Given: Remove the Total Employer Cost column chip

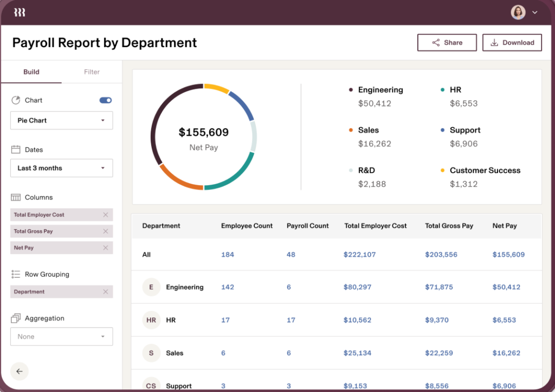Looking at the screenshot, I should (x=107, y=214).
